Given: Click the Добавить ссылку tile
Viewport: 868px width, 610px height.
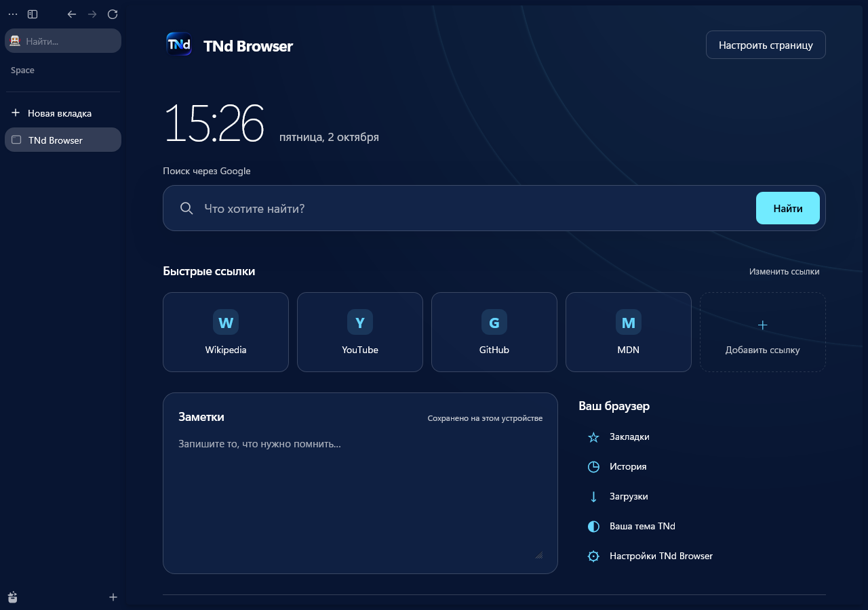Looking at the screenshot, I should coord(763,332).
